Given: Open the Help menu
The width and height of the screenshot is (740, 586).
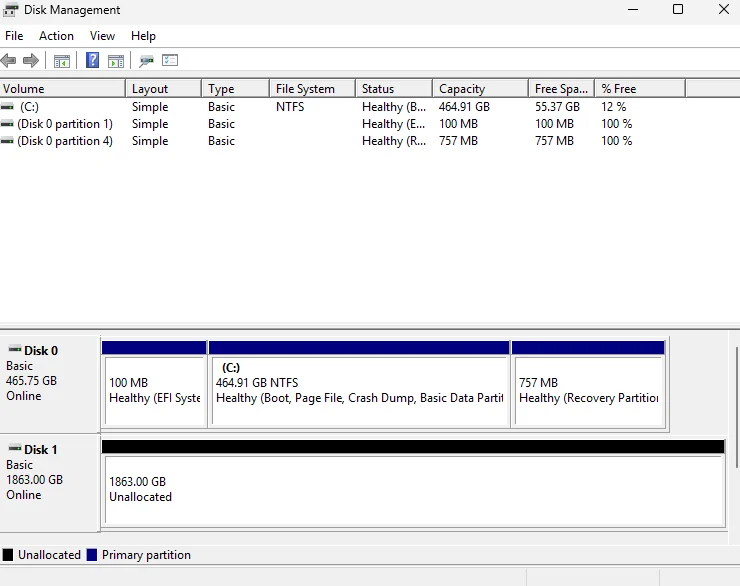Looking at the screenshot, I should click(x=143, y=36).
